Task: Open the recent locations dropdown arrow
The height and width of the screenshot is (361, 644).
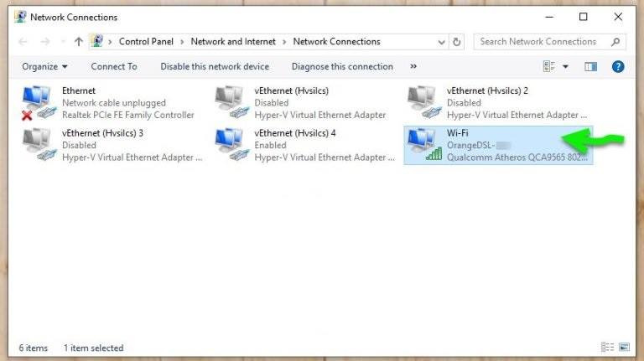Action: (x=62, y=41)
